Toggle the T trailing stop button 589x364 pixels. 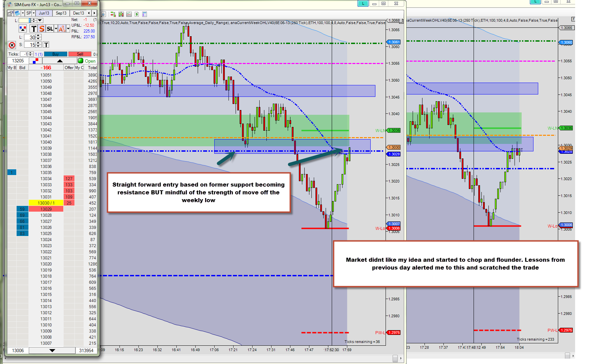click(x=34, y=29)
